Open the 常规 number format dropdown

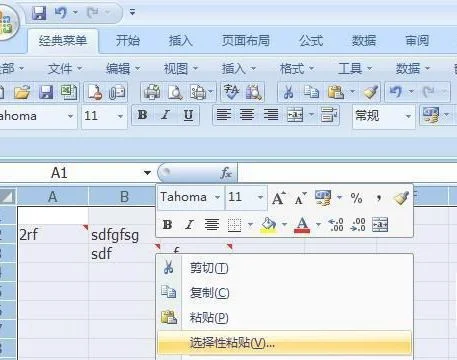408,116
